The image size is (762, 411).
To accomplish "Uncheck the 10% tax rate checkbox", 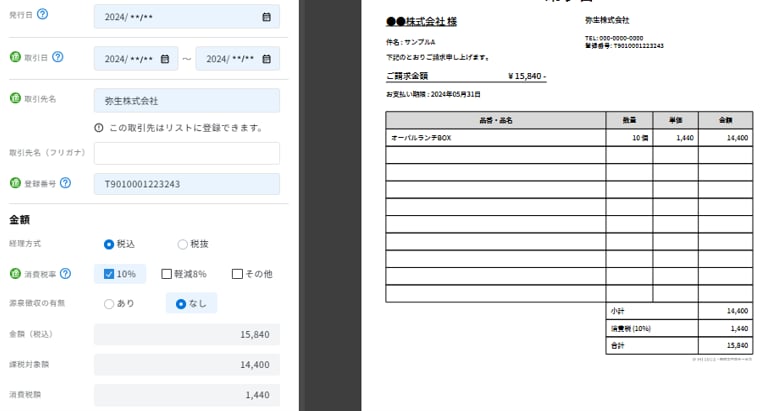I will coord(110,274).
